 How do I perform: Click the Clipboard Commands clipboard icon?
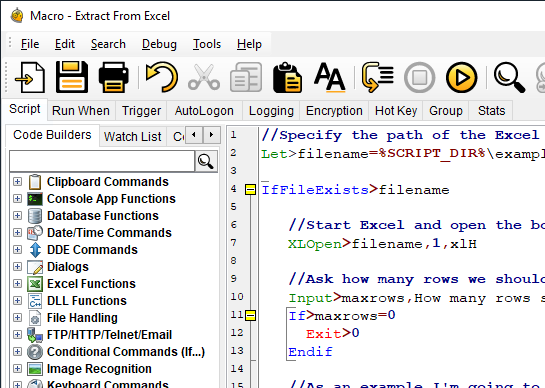(35, 182)
